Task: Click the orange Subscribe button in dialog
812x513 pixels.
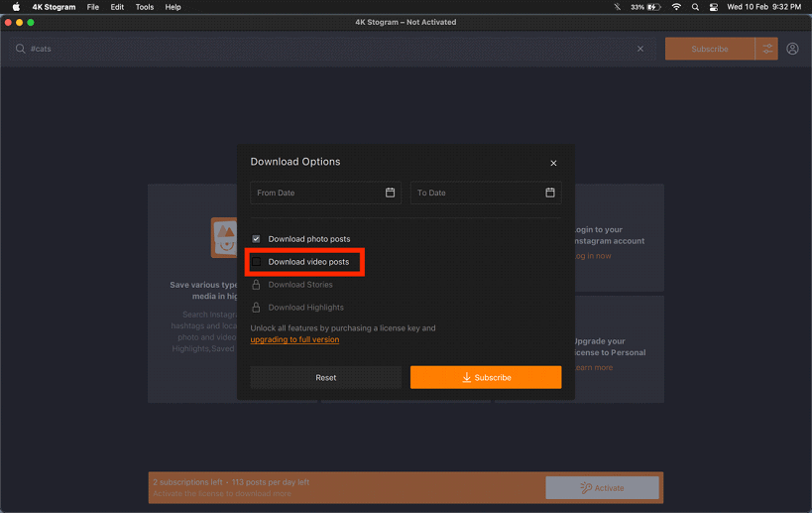Action: (x=486, y=378)
